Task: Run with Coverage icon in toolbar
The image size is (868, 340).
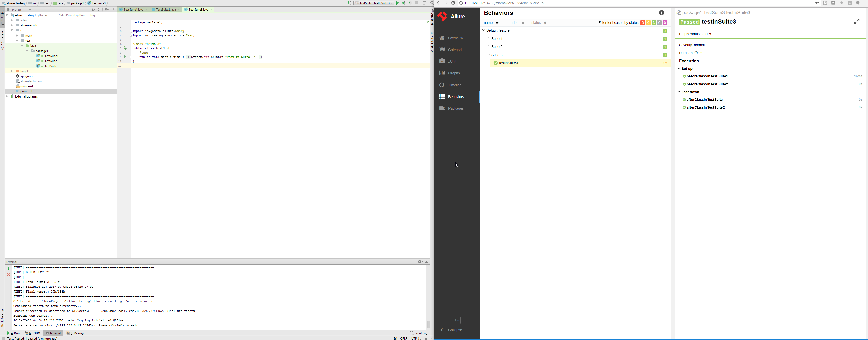Action: click(x=410, y=3)
